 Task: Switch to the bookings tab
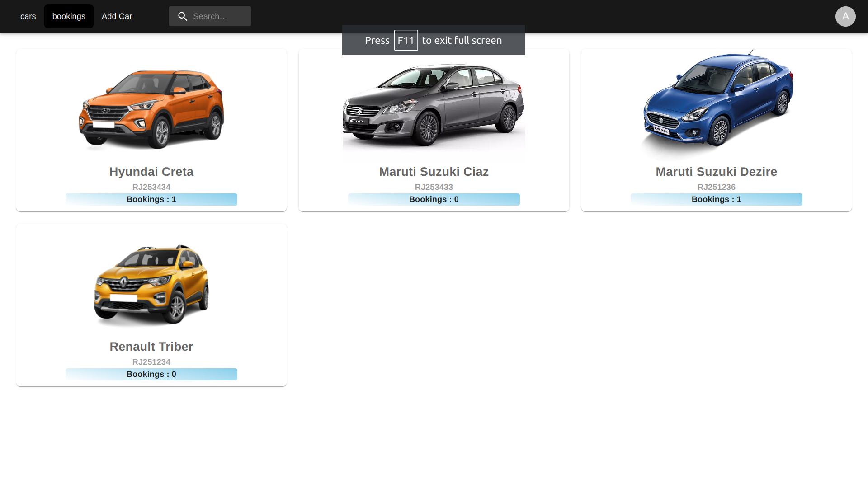(x=69, y=16)
